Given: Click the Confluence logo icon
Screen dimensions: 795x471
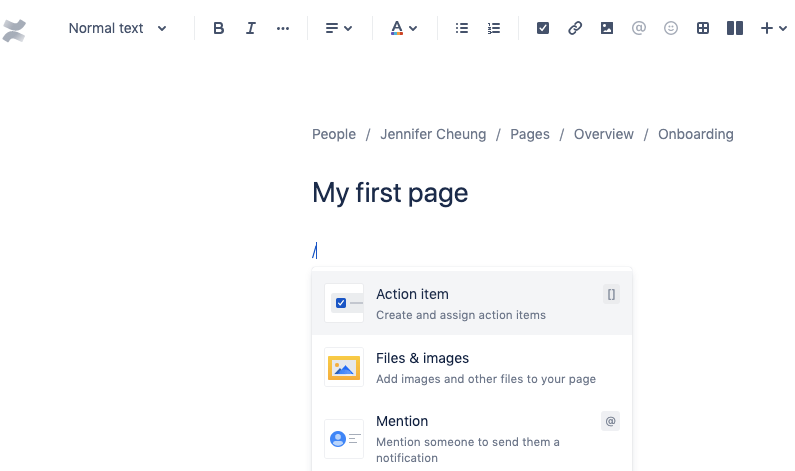Looking at the screenshot, I should coord(14,29).
